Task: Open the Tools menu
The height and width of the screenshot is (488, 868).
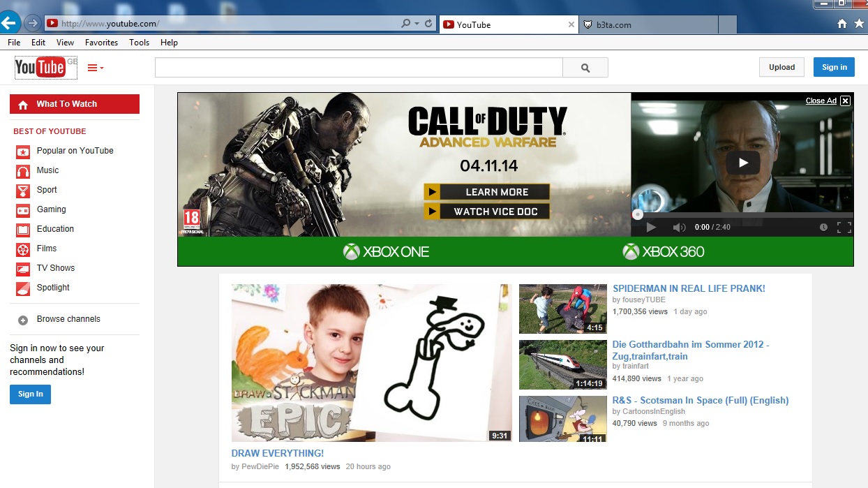Action: coord(140,43)
